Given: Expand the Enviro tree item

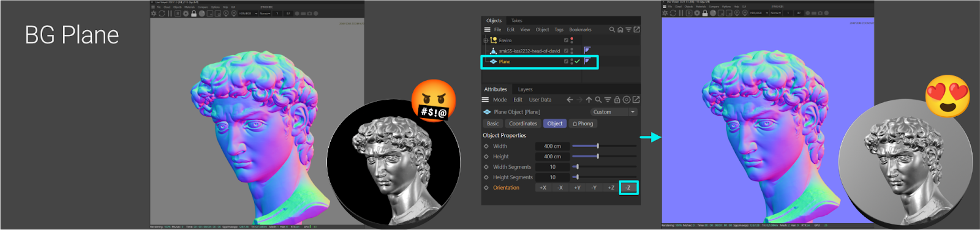Looking at the screenshot, I should (486, 40).
